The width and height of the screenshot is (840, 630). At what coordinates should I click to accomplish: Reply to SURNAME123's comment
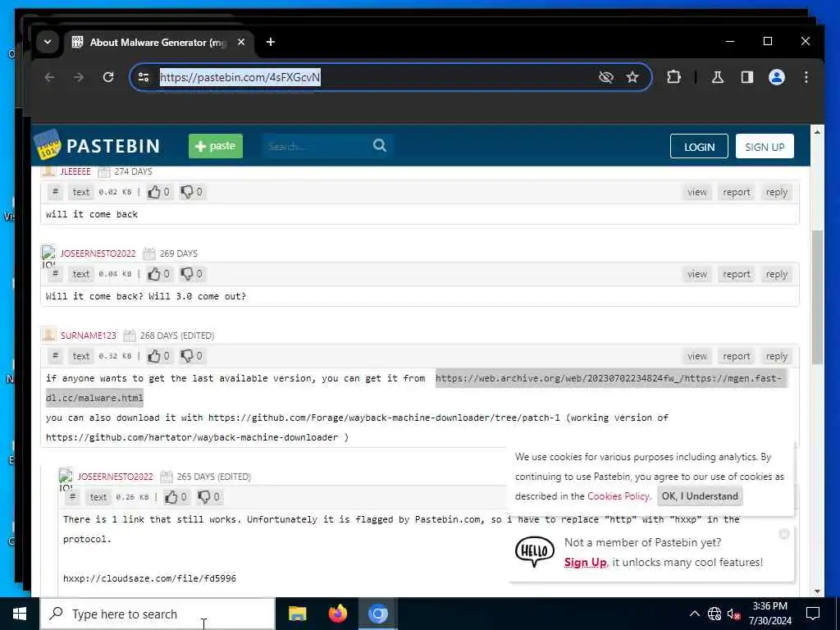pyautogui.click(x=776, y=356)
